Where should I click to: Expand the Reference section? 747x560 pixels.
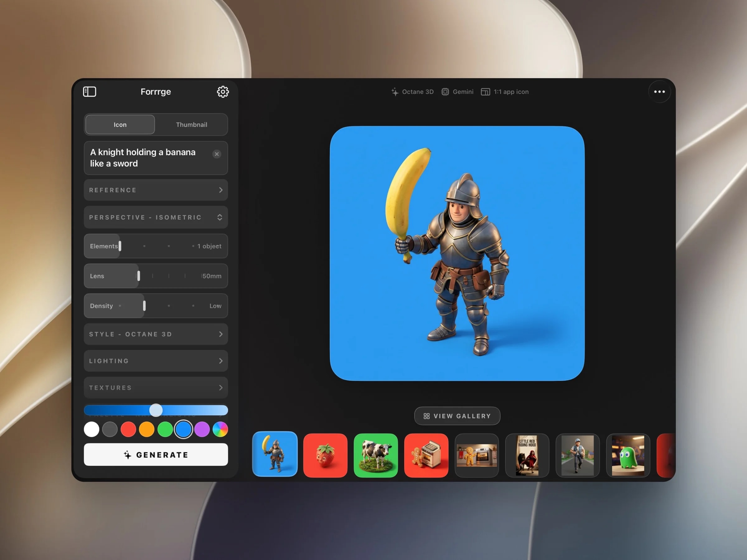click(156, 190)
